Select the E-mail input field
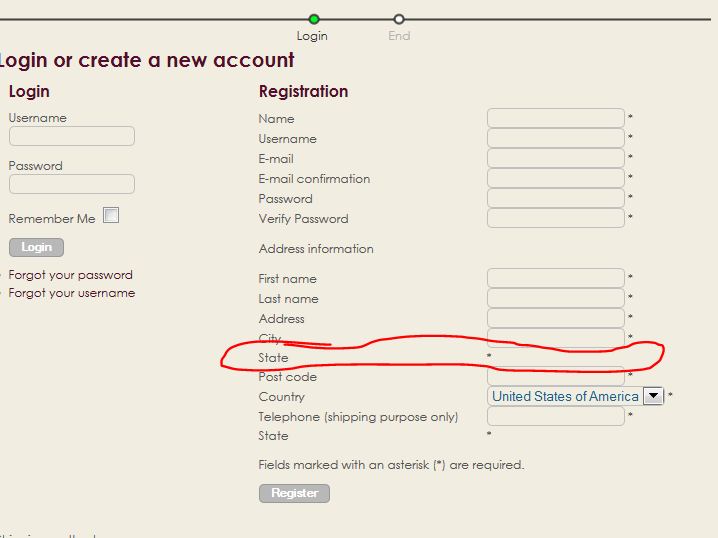This screenshot has width=718, height=538. [555, 158]
